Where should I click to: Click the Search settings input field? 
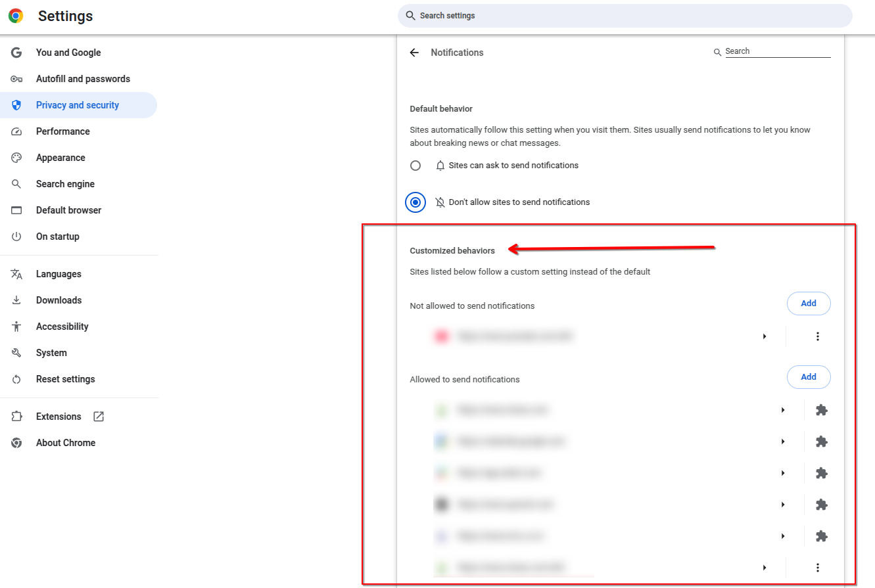624,15
